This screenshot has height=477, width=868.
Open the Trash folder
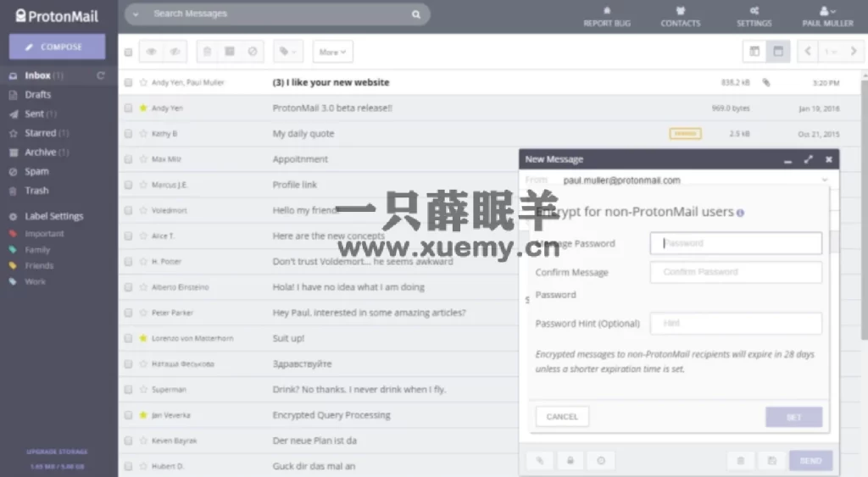36,191
